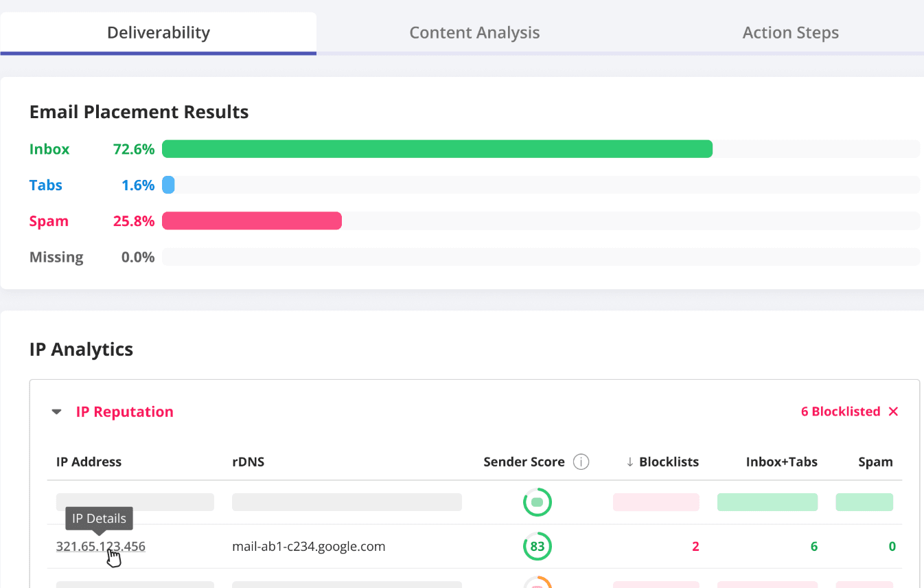Viewport: 924px width, 588px height.
Task: Click the 6 Blocklisted label
Action: [x=840, y=411]
